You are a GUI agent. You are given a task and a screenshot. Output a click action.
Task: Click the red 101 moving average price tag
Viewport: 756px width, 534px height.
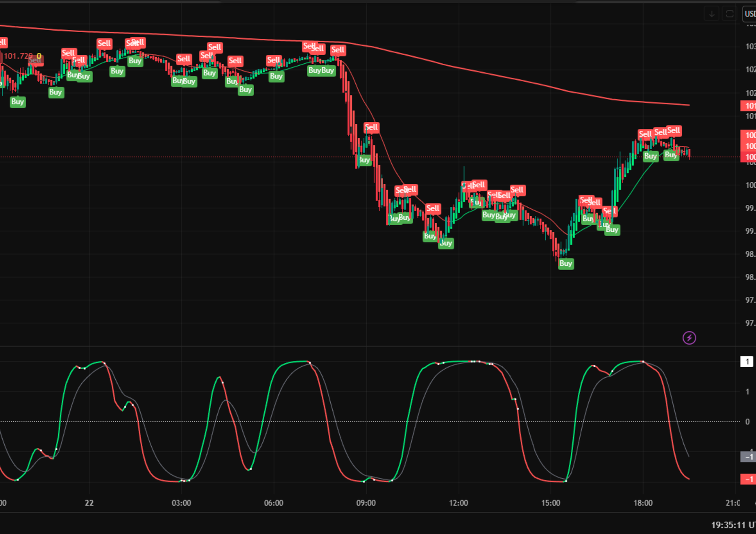[748, 106]
